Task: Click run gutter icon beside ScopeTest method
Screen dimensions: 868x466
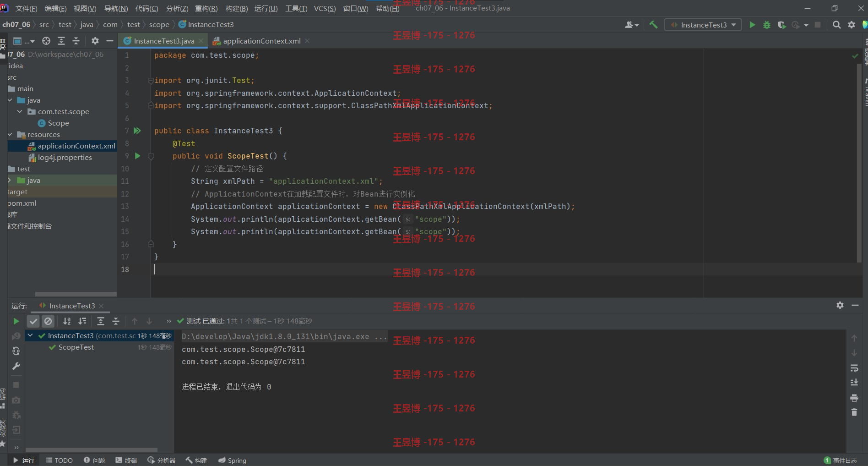Action: point(137,156)
